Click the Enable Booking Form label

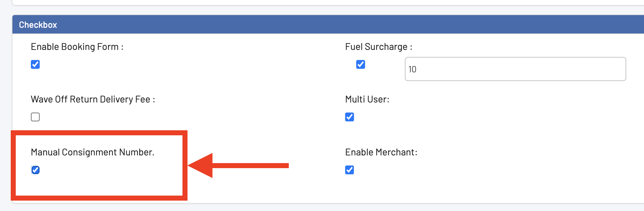(77, 47)
